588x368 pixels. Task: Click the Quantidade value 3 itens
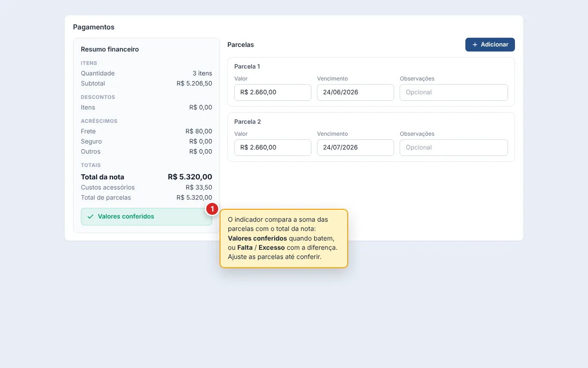(x=202, y=74)
